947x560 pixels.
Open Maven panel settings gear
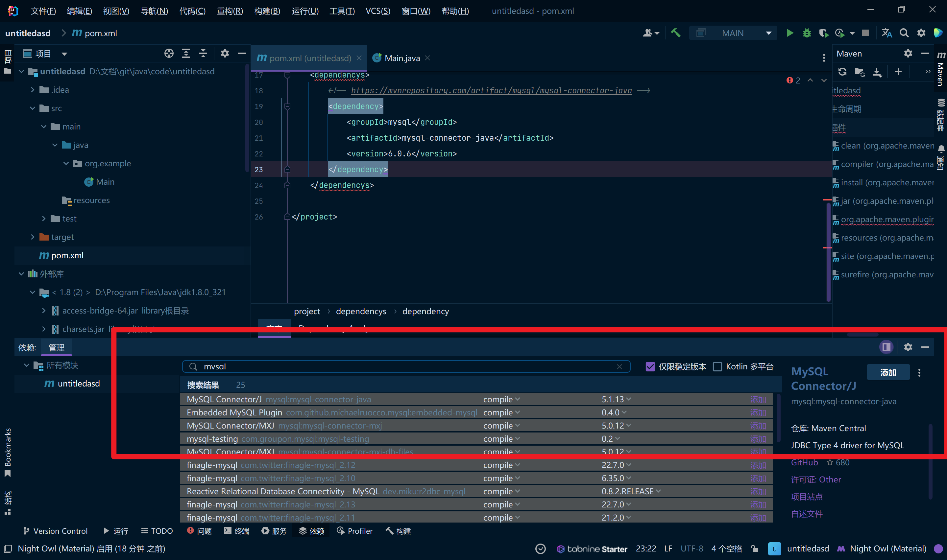pyautogui.click(x=908, y=54)
